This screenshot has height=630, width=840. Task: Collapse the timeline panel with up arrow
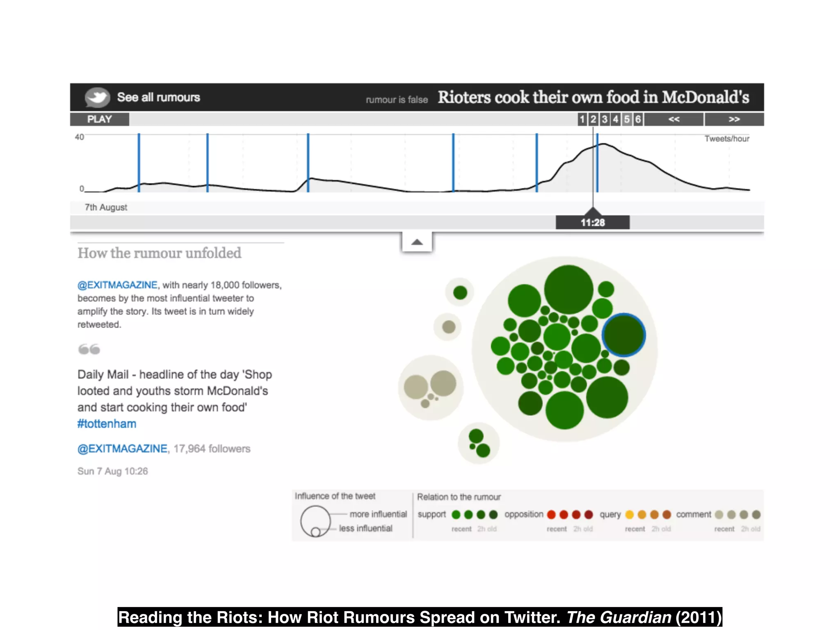417,242
